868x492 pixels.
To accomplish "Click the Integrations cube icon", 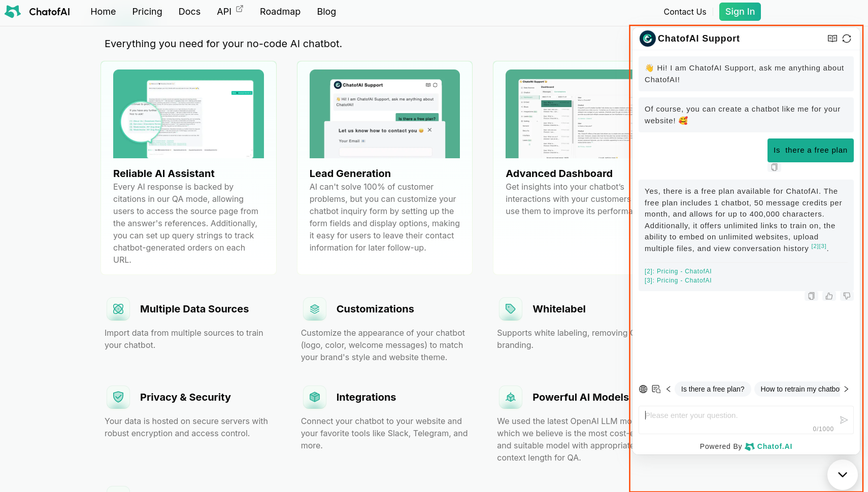I will (x=315, y=397).
